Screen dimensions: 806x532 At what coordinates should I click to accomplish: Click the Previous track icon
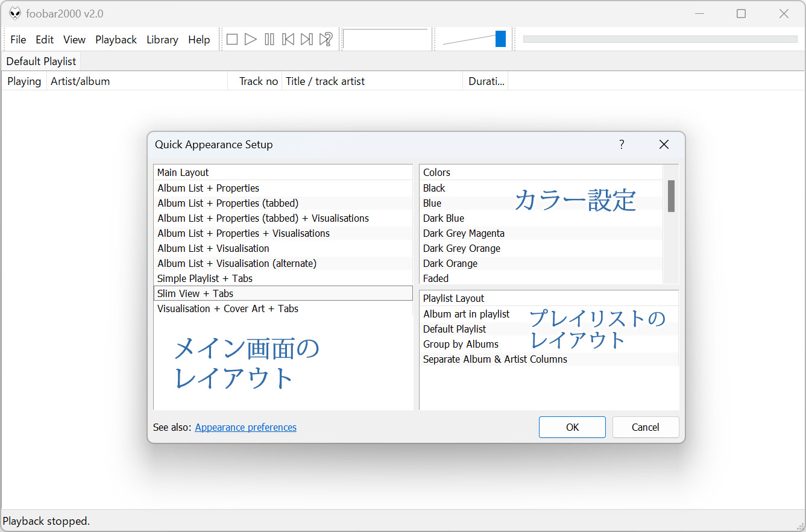[288, 40]
